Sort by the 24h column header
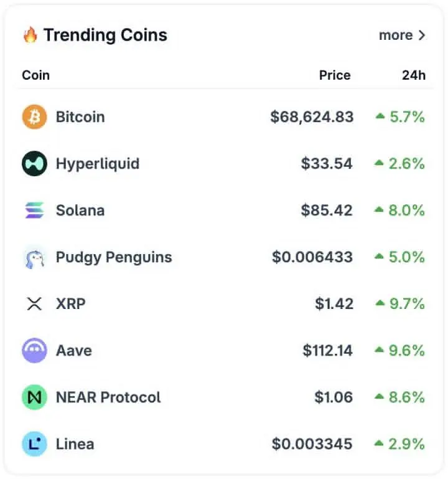Viewport: 448px width, 479px height. [x=414, y=75]
